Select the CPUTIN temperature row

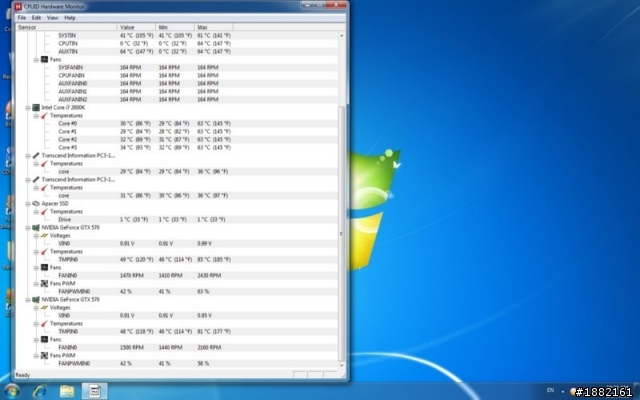[x=177, y=43]
